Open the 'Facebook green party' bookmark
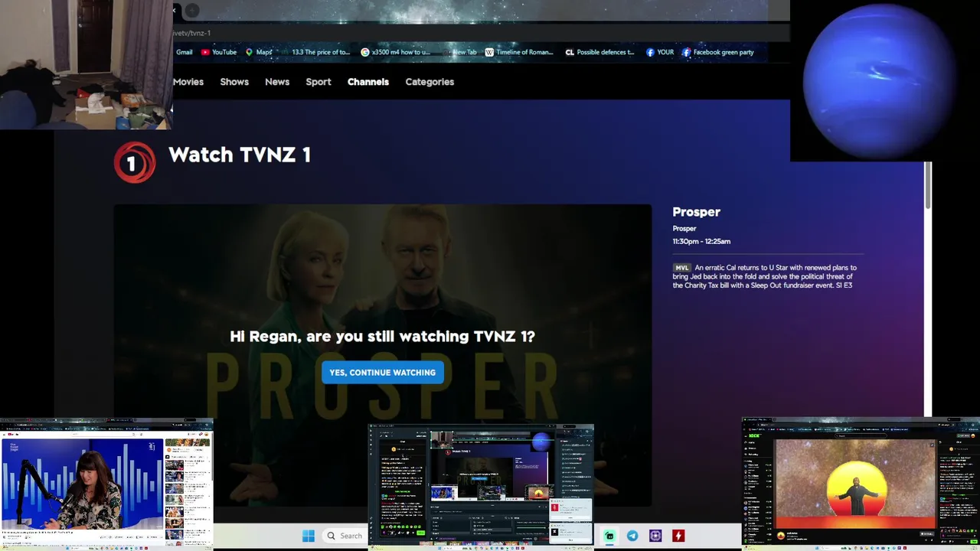 tap(718, 52)
